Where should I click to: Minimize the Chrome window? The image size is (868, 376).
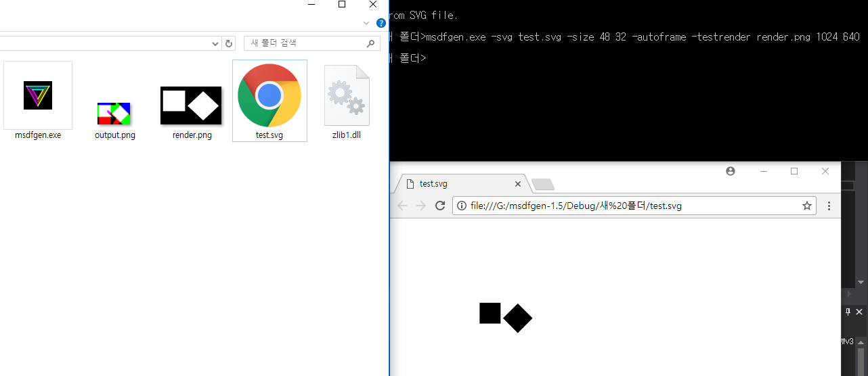tap(764, 171)
